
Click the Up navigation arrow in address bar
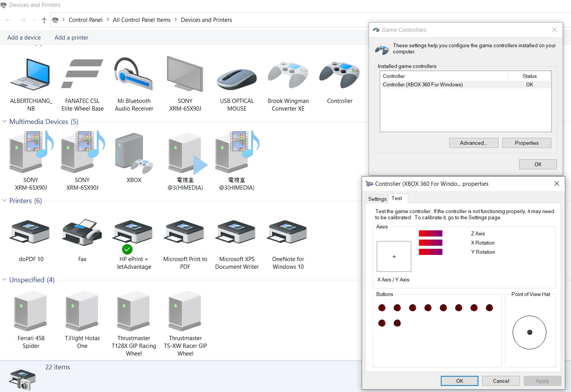coord(44,20)
